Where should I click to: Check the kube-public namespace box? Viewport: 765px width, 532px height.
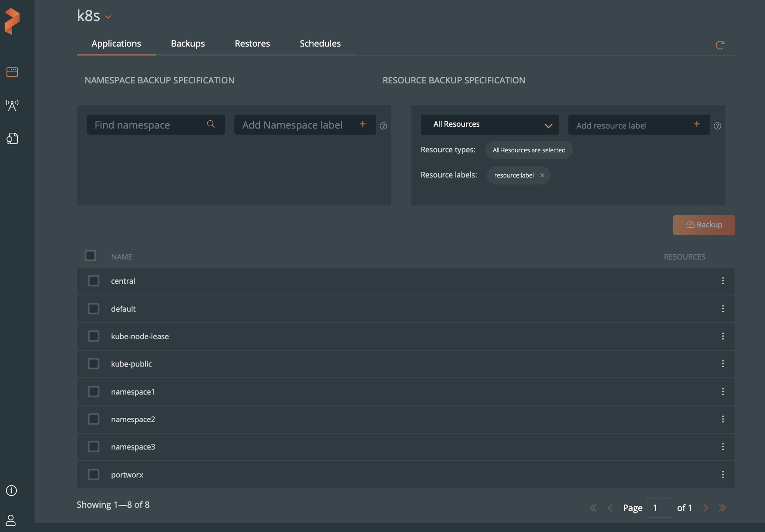point(94,364)
